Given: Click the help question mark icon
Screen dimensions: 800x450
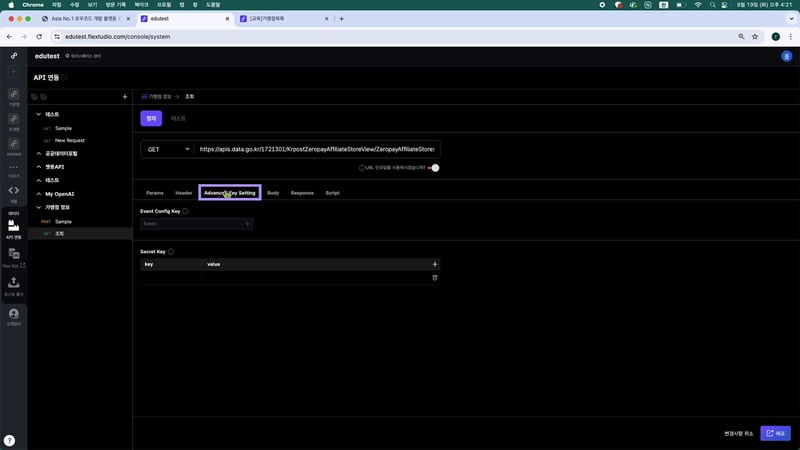Looking at the screenshot, I should pyautogui.click(x=9, y=440).
